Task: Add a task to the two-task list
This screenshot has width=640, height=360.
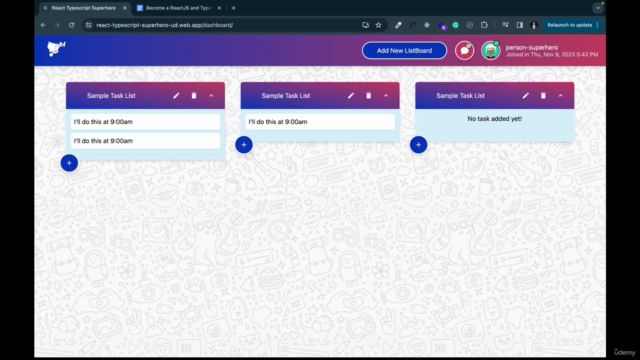Action: point(69,163)
